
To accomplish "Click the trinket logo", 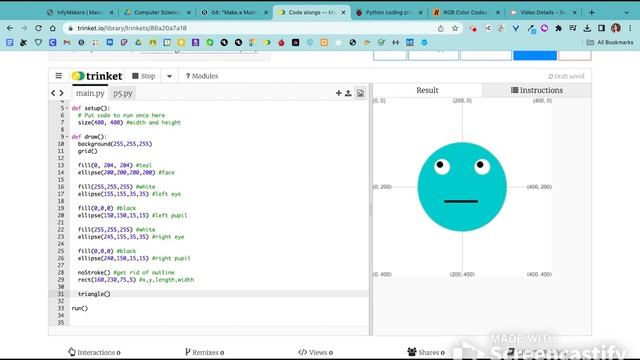I will point(97,76).
